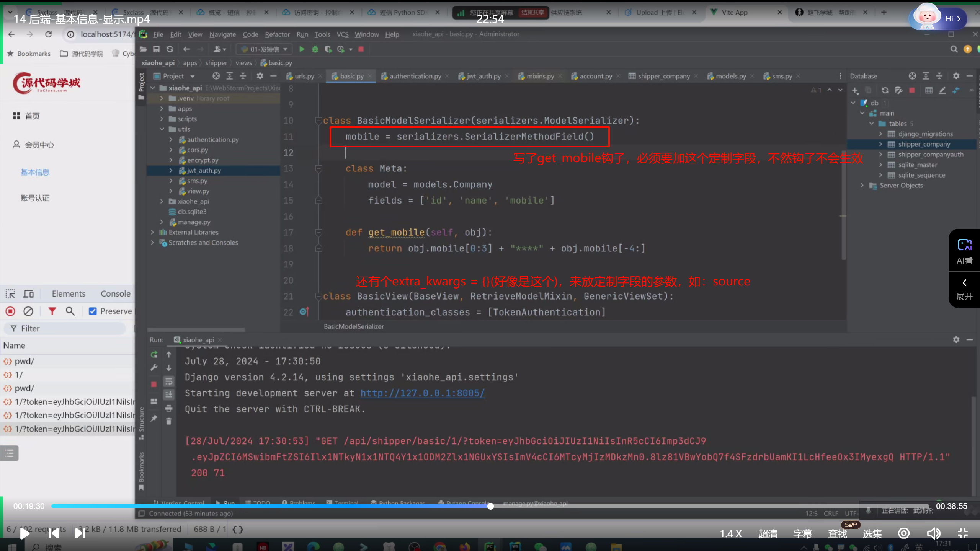Click the Search Everywhere magnifier icon
This screenshot has height=551, width=980.
tap(954, 49)
